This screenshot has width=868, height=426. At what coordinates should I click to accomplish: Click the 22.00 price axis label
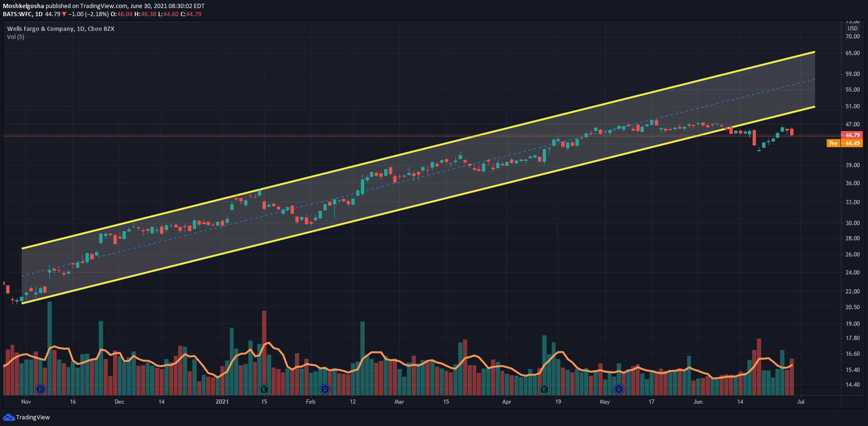tap(853, 292)
